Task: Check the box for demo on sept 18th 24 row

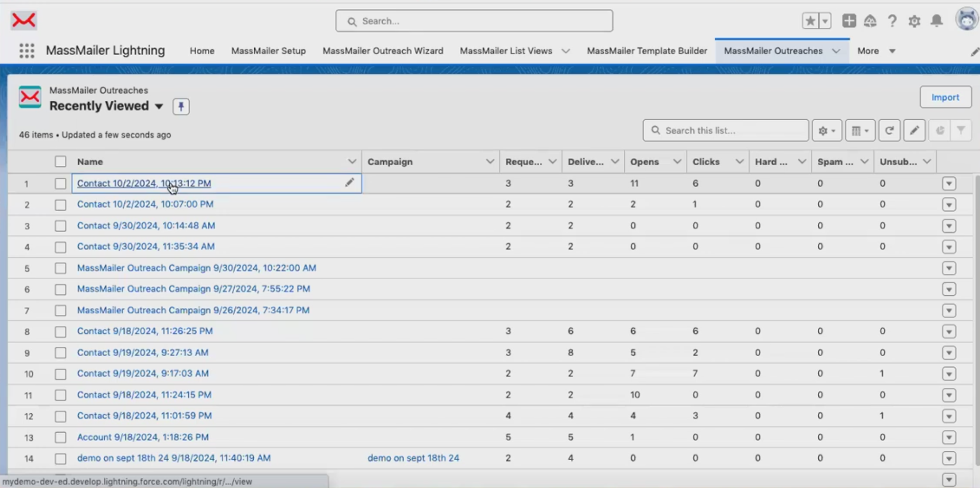Action: [x=61, y=458]
